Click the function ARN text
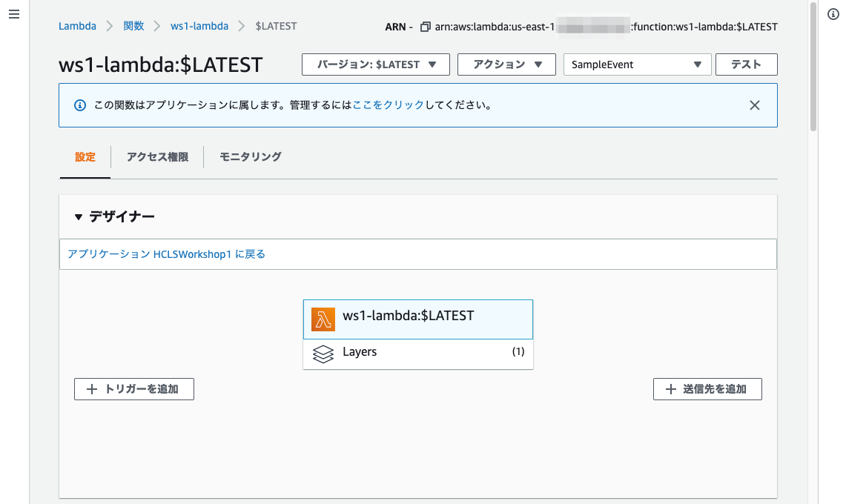846x504 pixels. [607, 27]
